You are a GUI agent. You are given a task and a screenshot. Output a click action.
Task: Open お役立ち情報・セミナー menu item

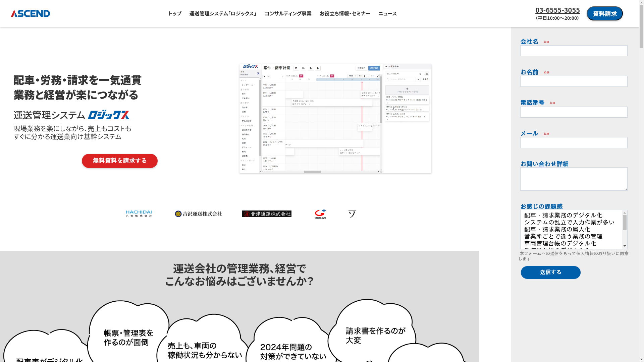click(345, 13)
